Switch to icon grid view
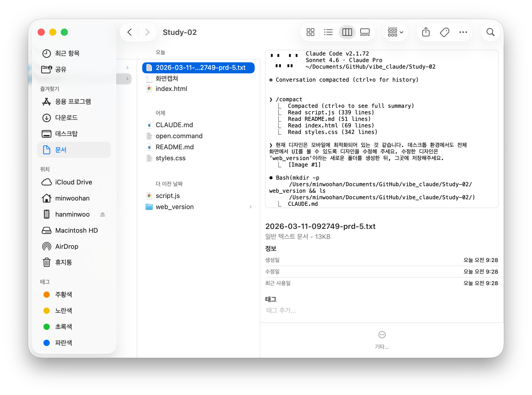 [x=310, y=32]
